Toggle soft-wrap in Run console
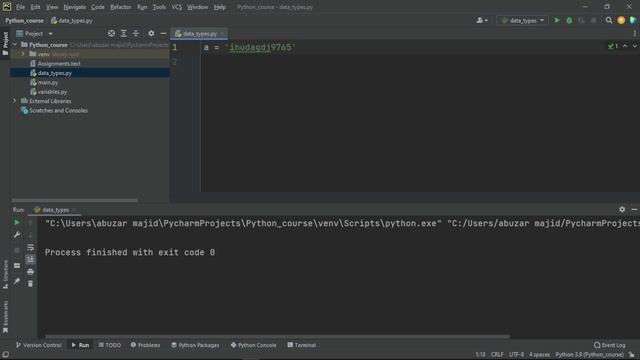This screenshot has height=360, width=640. (31, 247)
